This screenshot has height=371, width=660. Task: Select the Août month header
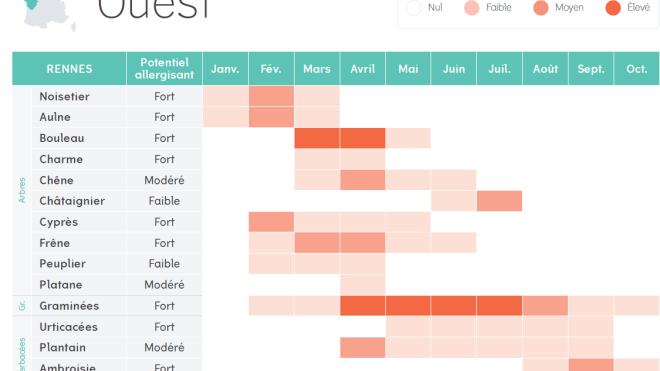click(545, 69)
